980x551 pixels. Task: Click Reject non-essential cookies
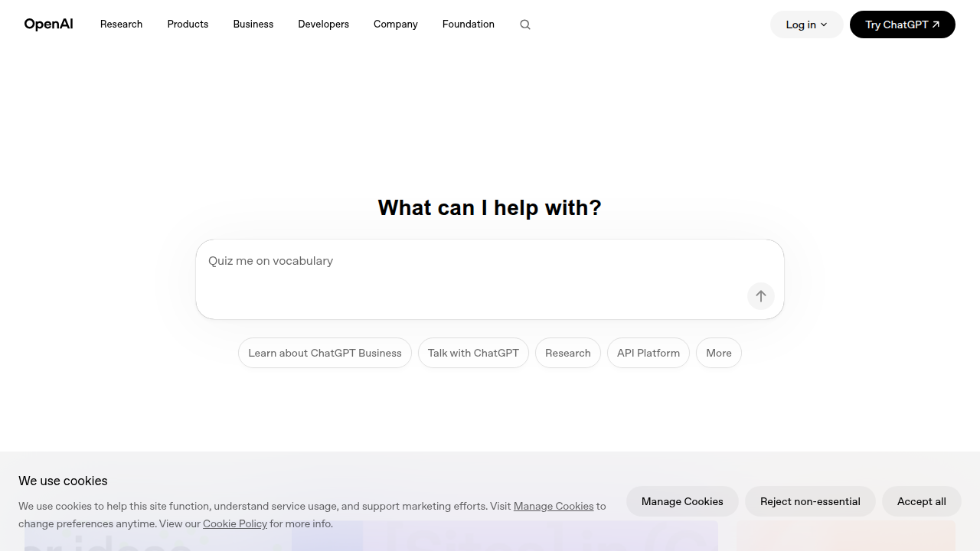pyautogui.click(x=810, y=501)
